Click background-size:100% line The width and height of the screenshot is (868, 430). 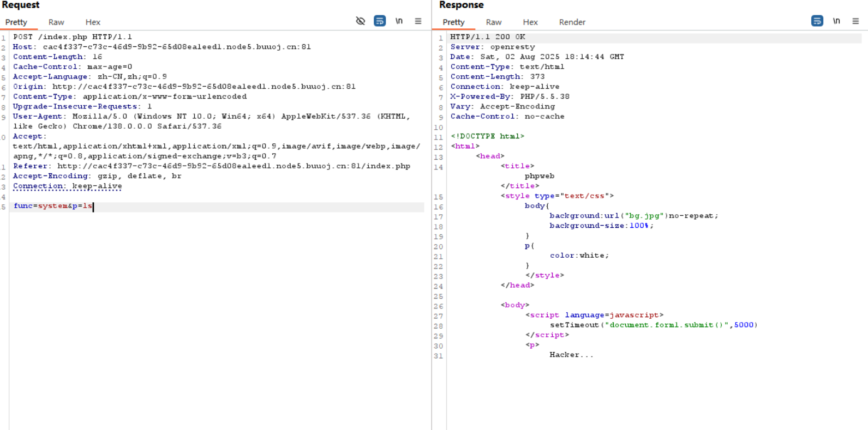coord(601,226)
